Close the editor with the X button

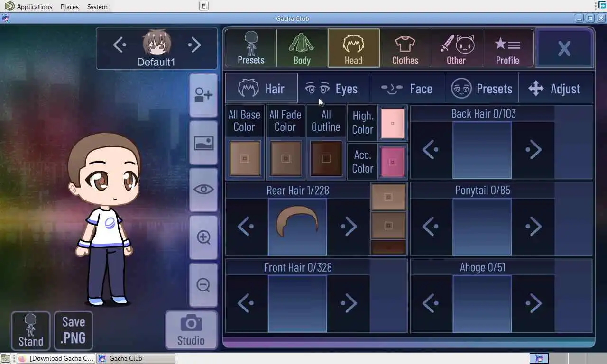564,48
